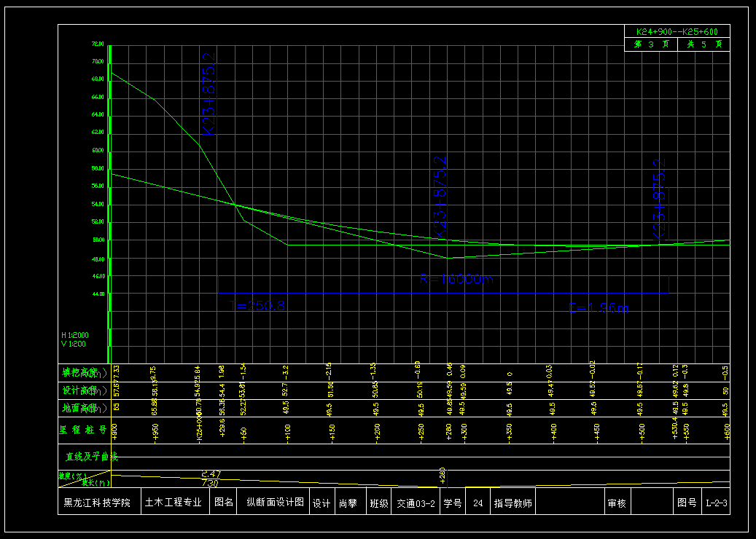Screen dimensions: 756x539
Task: Click the 指导教师 title block cell
Action: pyautogui.click(x=513, y=503)
